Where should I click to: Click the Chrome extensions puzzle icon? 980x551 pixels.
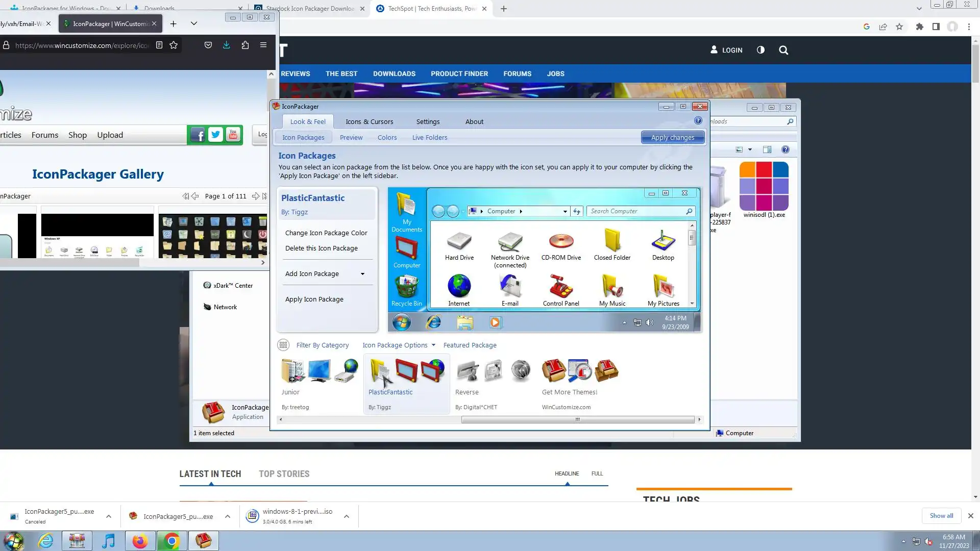pyautogui.click(x=919, y=27)
